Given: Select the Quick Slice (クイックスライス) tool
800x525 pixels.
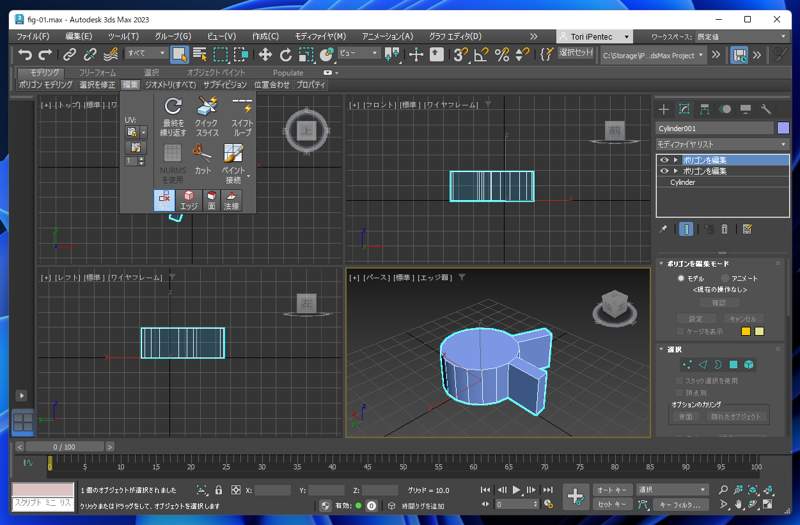Looking at the screenshot, I should tap(207, 116).
